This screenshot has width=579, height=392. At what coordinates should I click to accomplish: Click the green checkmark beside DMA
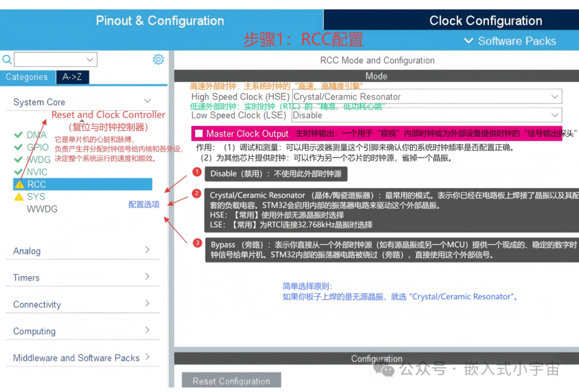pyautogui.click(x=18, y=135)
